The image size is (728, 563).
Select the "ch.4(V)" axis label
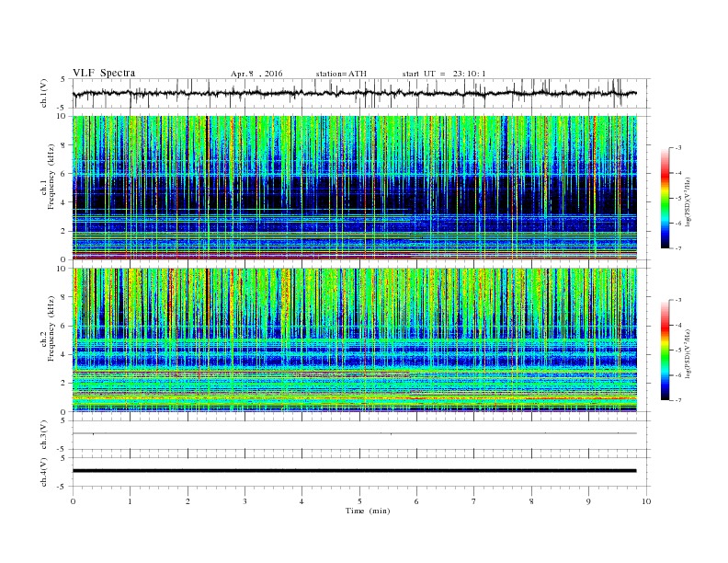(x=44, y=472)
